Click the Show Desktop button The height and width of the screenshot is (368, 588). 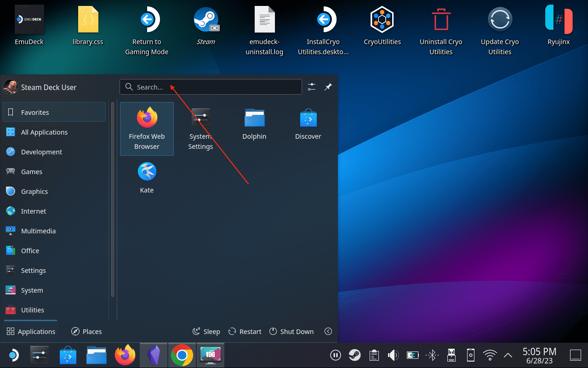(x=575, y=355)
